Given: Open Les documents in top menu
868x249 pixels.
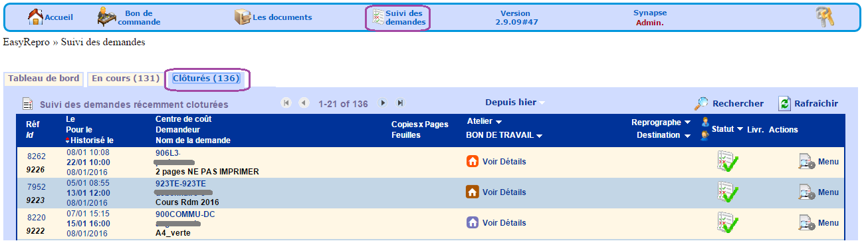Looking at the screenshot, I should [274, 17].
